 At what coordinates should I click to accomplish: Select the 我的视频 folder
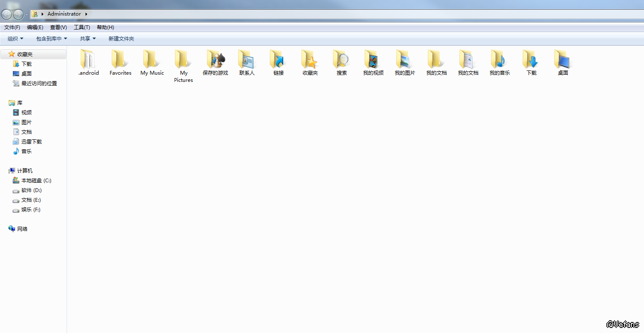click(x=373, y=59)
